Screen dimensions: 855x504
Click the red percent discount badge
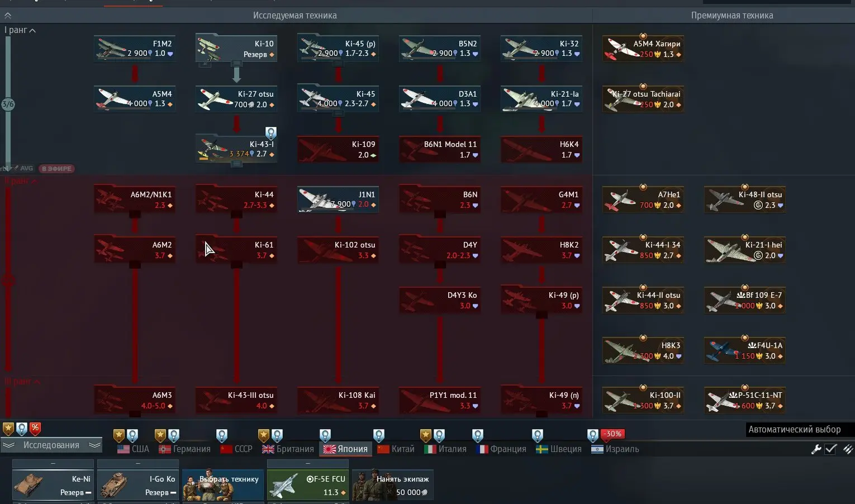coord(35,429)
